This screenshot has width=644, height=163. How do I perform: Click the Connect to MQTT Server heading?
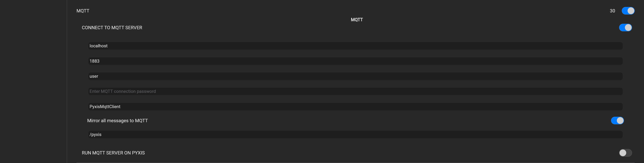click(112, 28)
